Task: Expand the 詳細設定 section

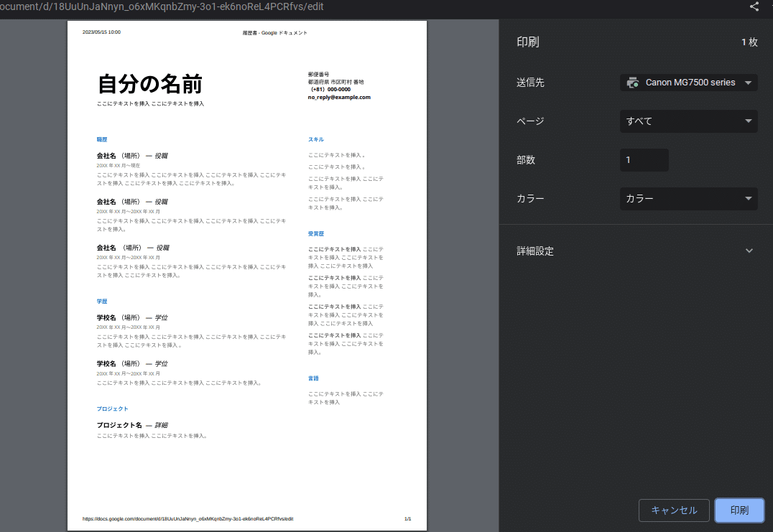Action: [x=635, y=251]
